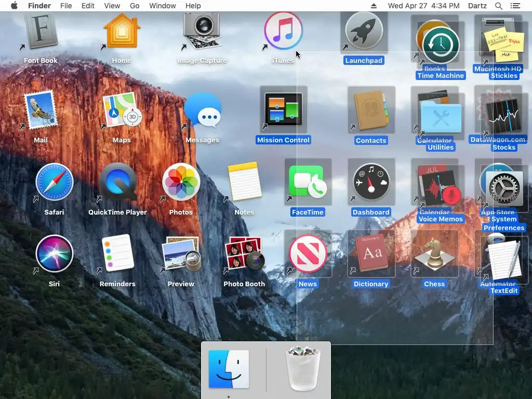Select the Notes notepad icon

(244, 181)
